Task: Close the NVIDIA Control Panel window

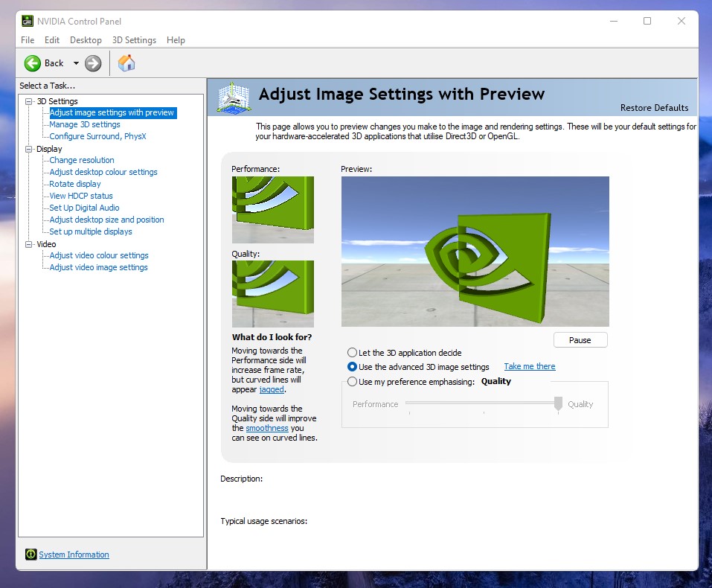Action: tap(681, 21)
